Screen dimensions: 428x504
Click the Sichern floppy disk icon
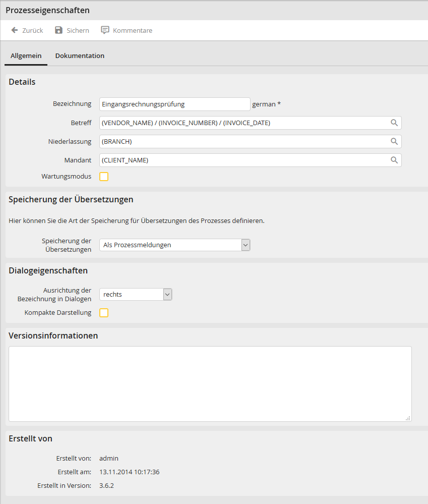(x=58, y=30)
